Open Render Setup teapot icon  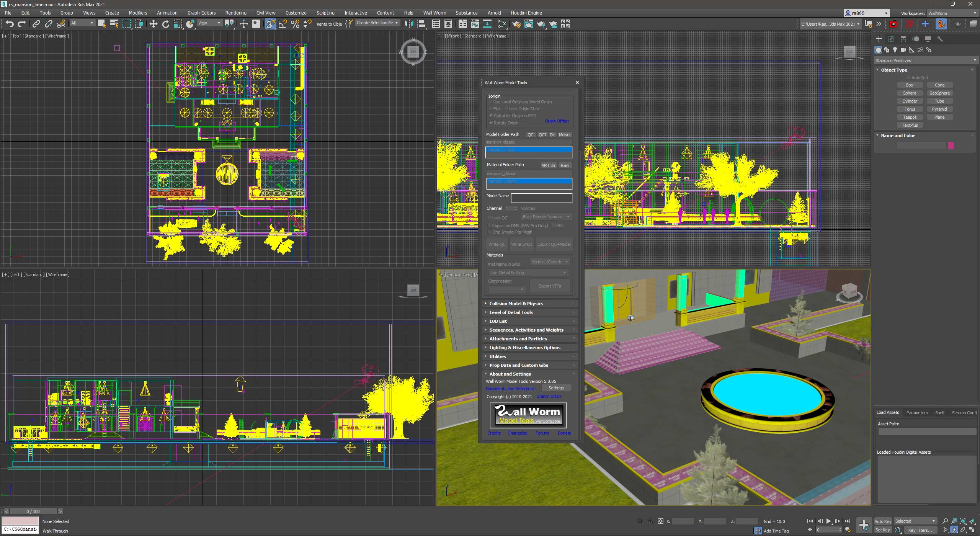(516, 24)
